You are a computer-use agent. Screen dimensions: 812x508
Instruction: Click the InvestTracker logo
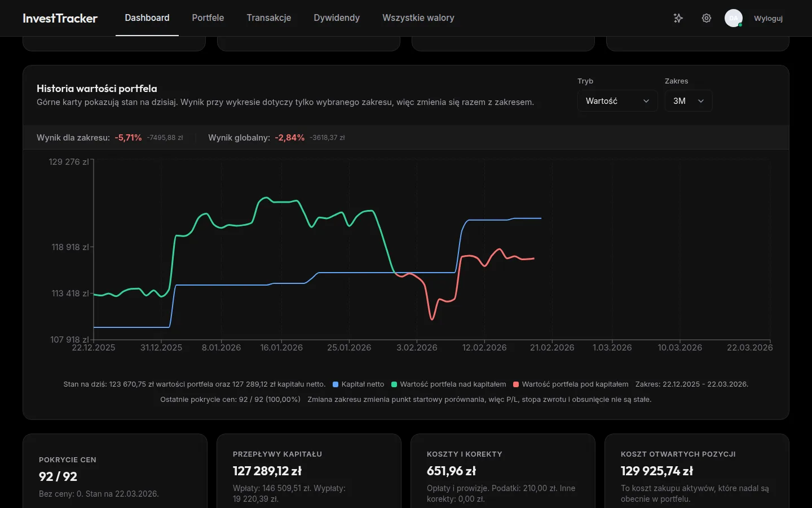coord(59,18)
